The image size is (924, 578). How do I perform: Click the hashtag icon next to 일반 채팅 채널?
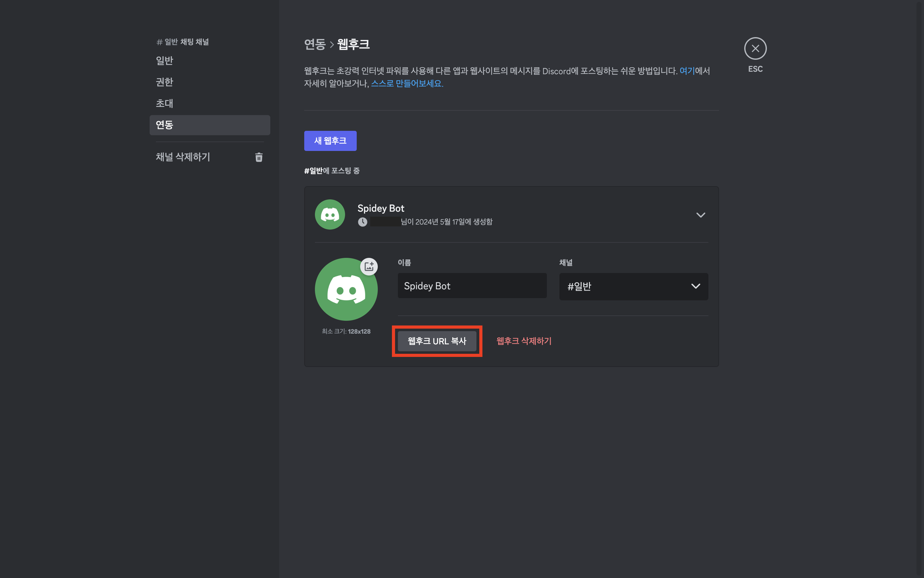coord(159,42)
